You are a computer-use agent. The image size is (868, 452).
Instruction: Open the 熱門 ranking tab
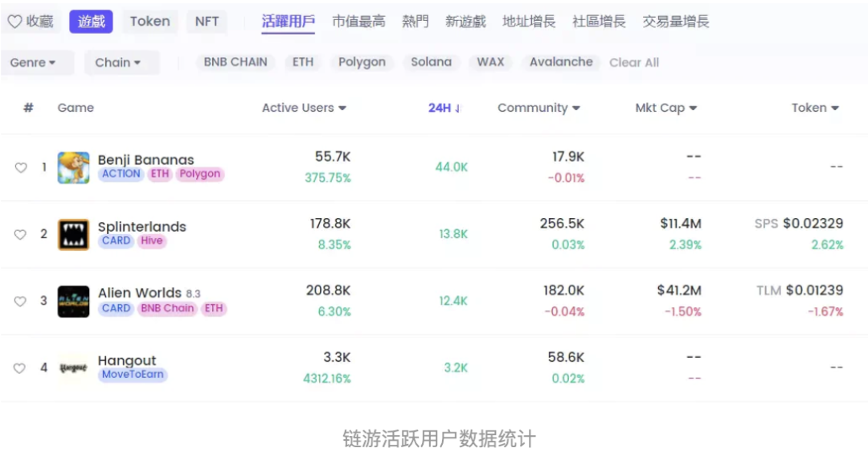point(416,22)
